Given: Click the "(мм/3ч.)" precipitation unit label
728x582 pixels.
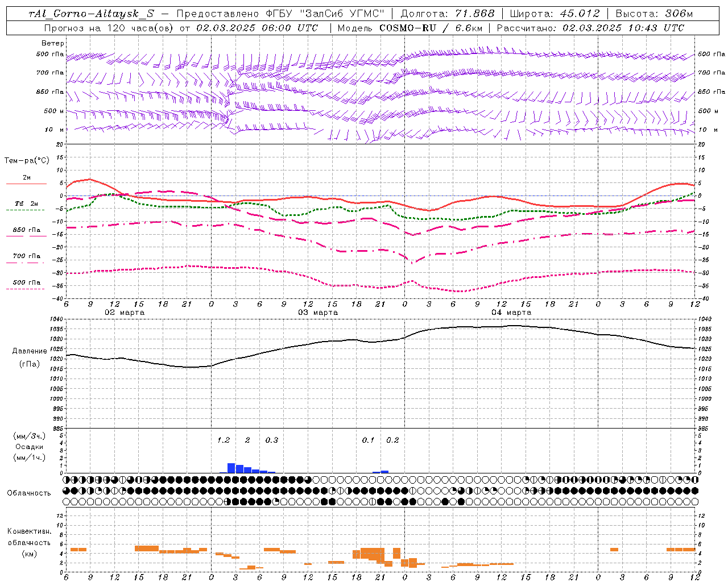Looking at the screenshot, I should [x=30, y=436].
